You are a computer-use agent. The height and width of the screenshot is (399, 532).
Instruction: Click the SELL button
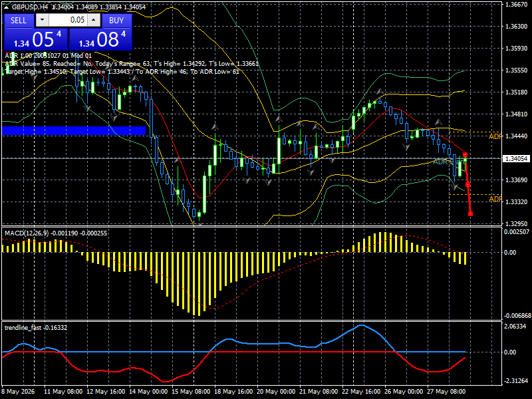[x=19, y=21]
